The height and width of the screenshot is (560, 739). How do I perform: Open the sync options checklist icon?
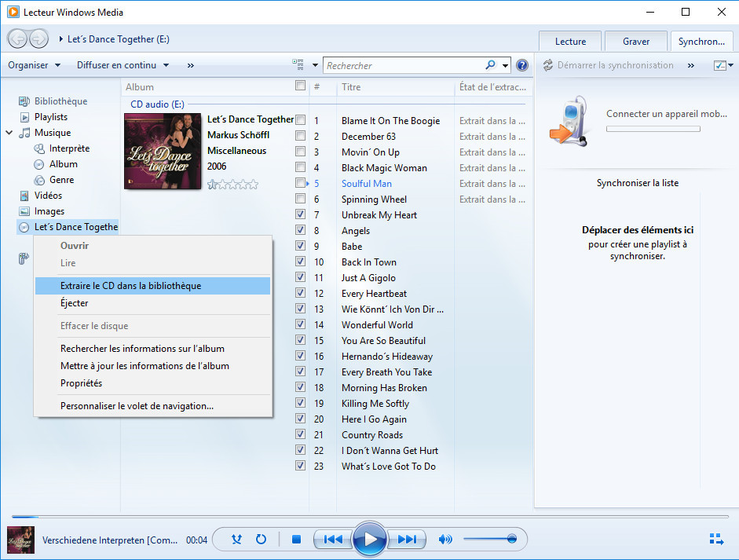pyautogui.click(x=720, y=65)
